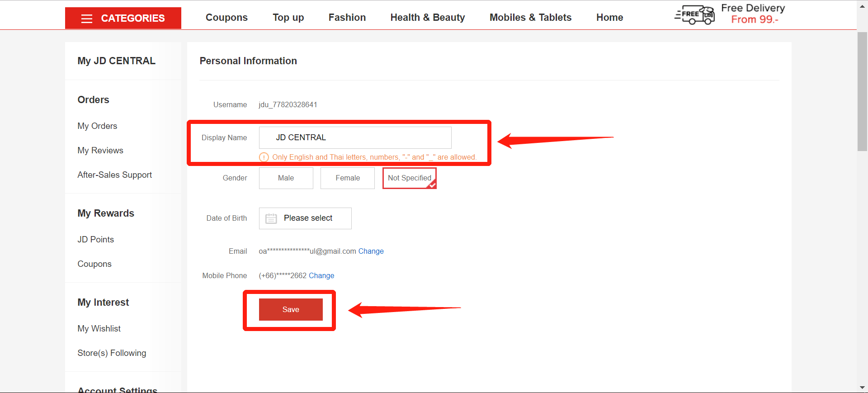The image size is (868, 393).
Task: Open Coupons under My Rewards
Action: coord(94,264)
